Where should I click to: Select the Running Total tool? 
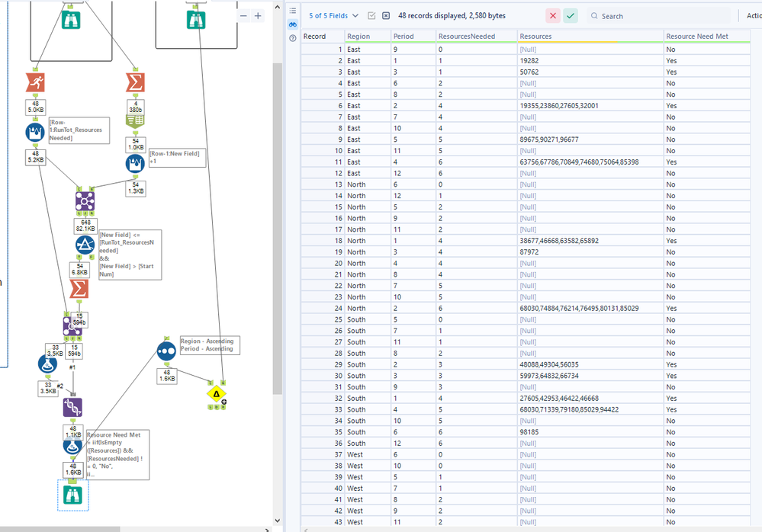pos(37,82)
